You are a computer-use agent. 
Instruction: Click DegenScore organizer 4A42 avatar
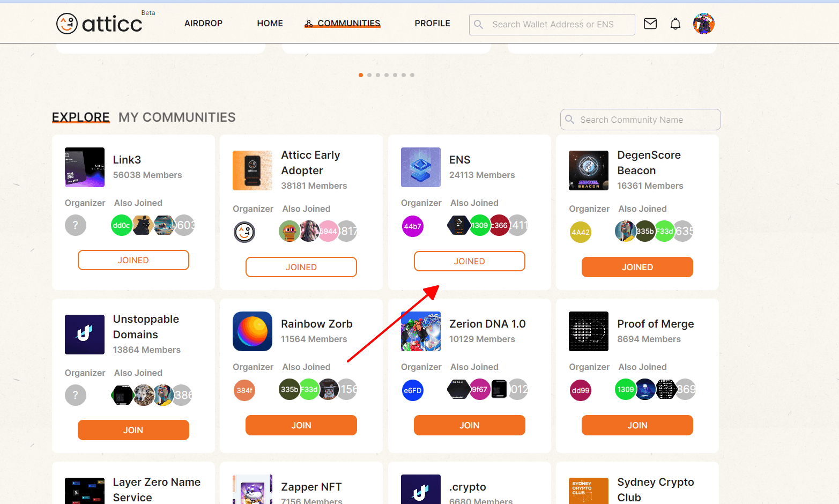coord(581,232)
